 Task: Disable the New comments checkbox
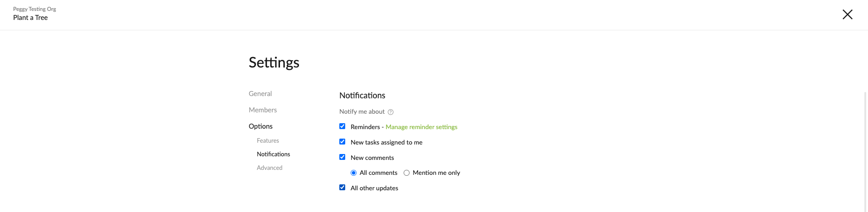[x=342, y=157]
